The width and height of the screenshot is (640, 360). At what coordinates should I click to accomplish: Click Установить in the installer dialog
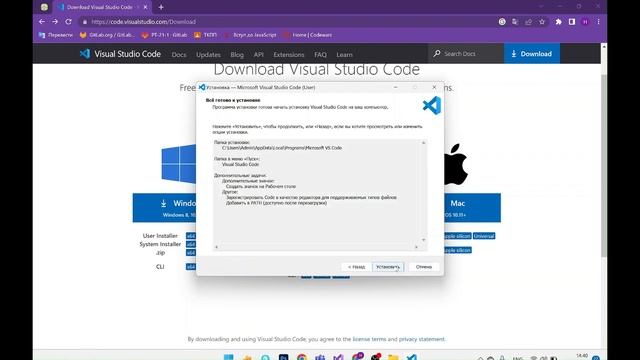point(388,267)
